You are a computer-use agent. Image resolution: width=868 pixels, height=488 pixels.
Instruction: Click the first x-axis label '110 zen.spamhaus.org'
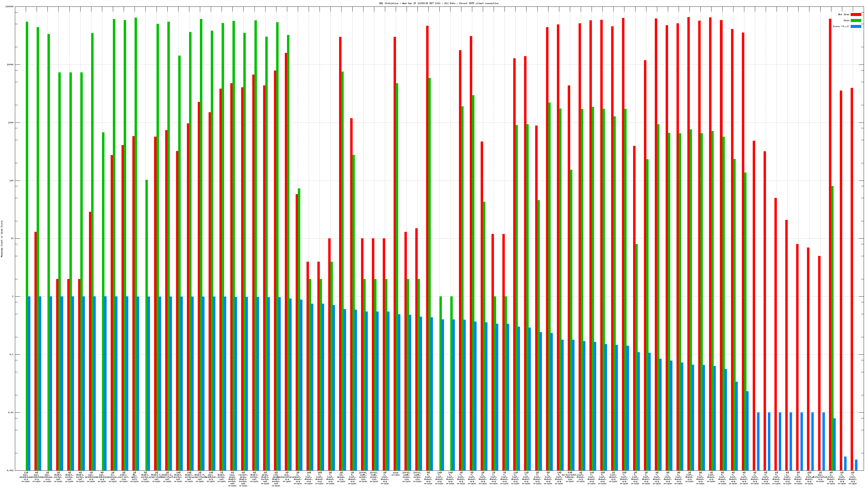point(25,477)
